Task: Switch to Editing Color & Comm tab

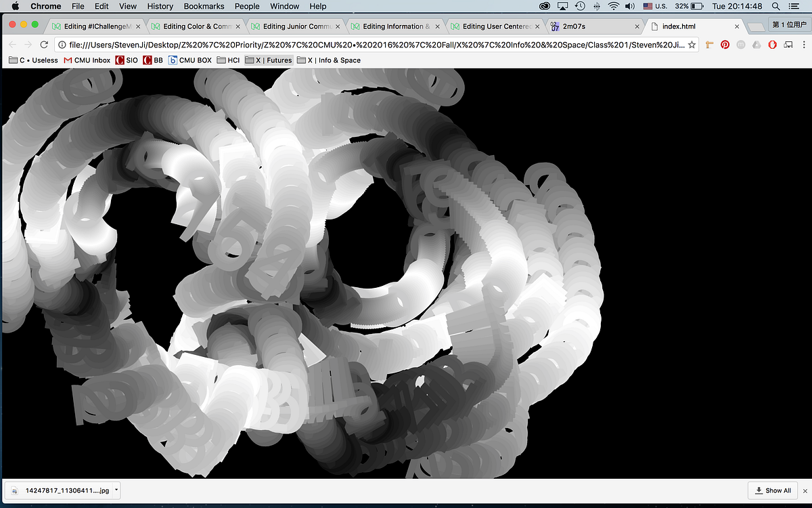Action: click(195, 26)
